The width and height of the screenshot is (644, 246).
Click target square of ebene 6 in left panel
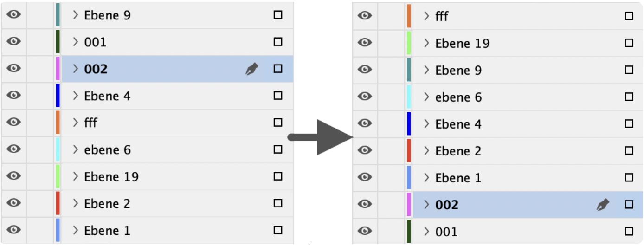pos(278,149)
